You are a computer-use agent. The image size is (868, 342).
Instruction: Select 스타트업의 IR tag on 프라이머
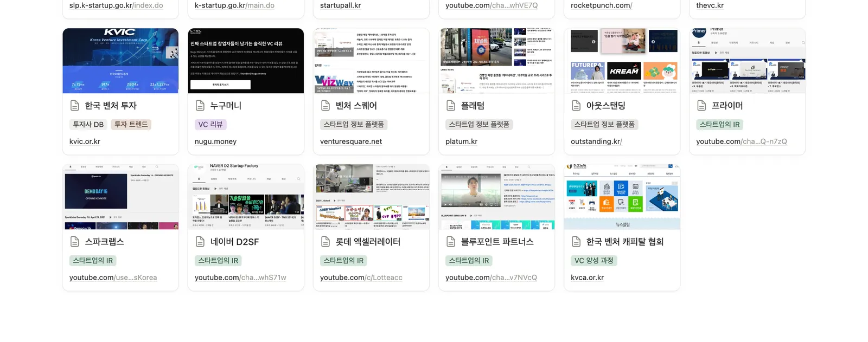coord(719,125)
